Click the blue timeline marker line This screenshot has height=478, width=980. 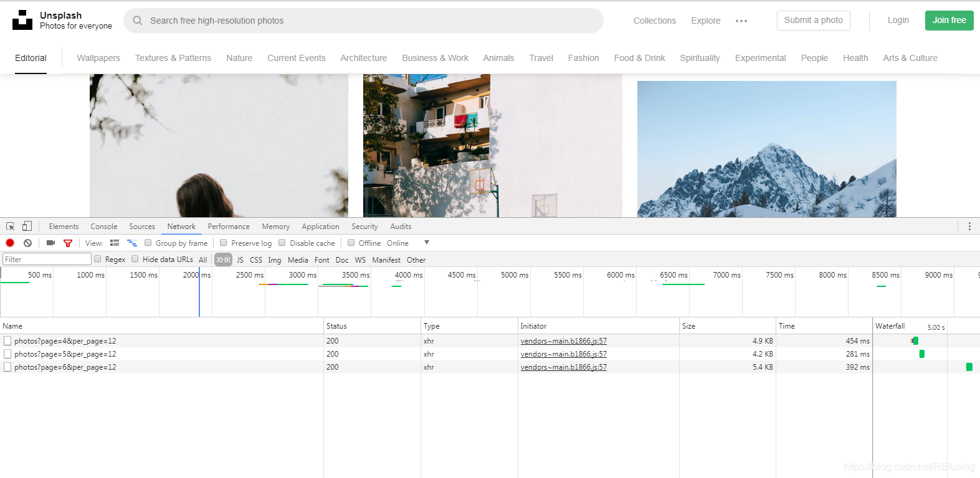[199, 293]
